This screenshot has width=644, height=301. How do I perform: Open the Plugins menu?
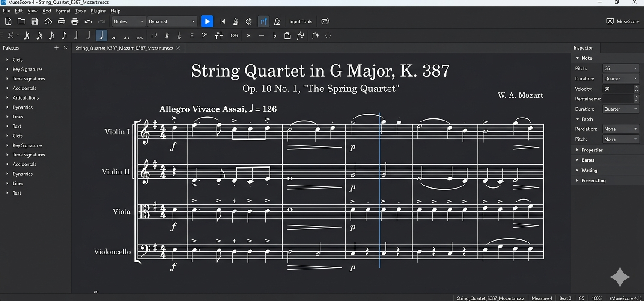coord(98,11)
